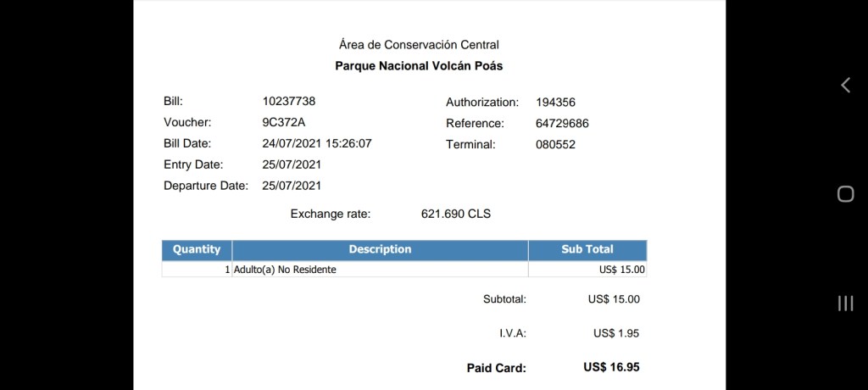Click the exchange rate value 621.690 CLS
The image size is (868, 390).
tap(455, 214)
